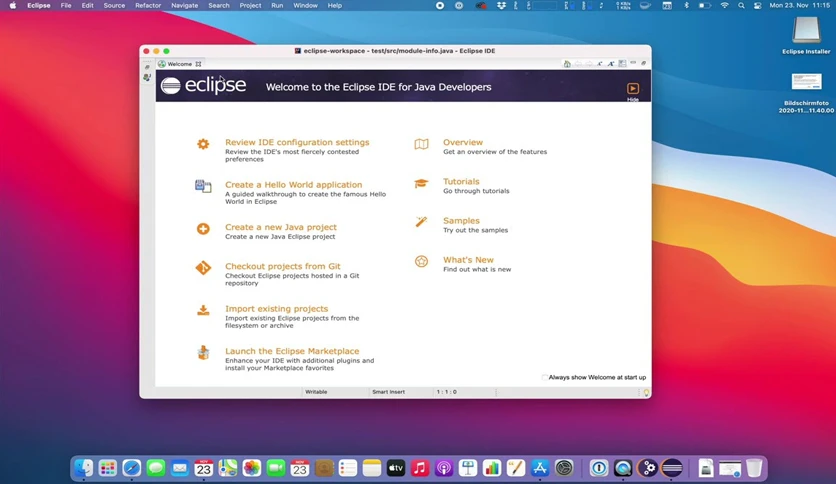The width and height of the screenshot is (836, 484).
Task: Open the What's New link
Action: 468,260
